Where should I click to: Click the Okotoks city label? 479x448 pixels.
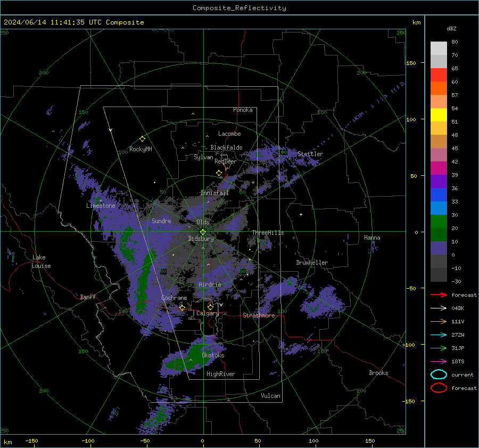click(213, 355)
